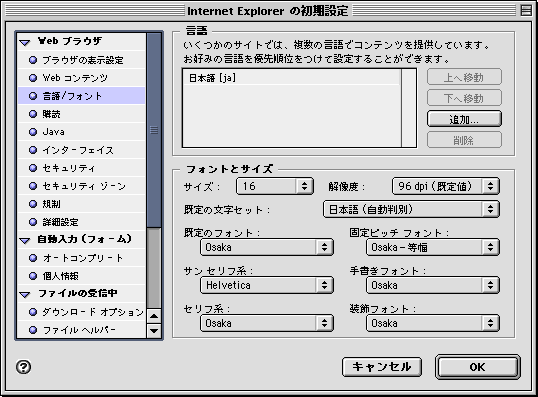This screenshot has height=397, width=538.
Task: Click bullet icon beside 個人情報
Action: (33, 276)
